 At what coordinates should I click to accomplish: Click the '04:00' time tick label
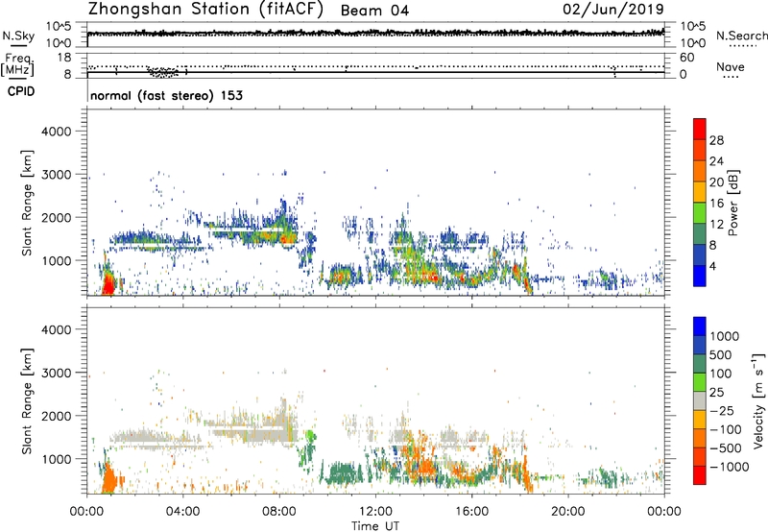point(182,512)
